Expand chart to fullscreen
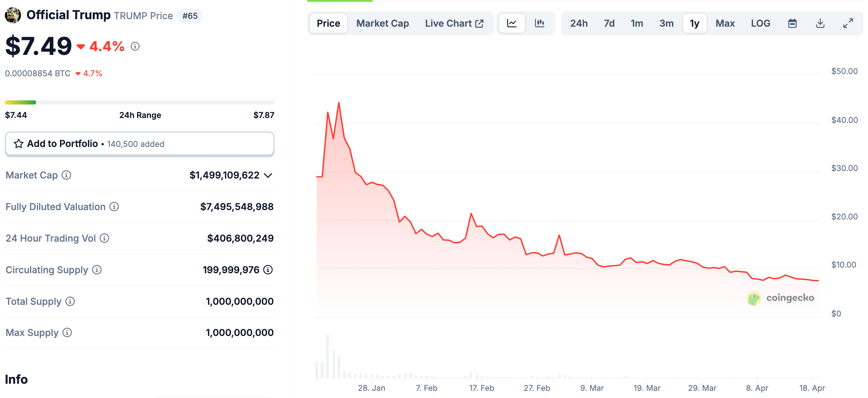Image resolution: width=868 pixels, height=398 pixels. point(848,23)
